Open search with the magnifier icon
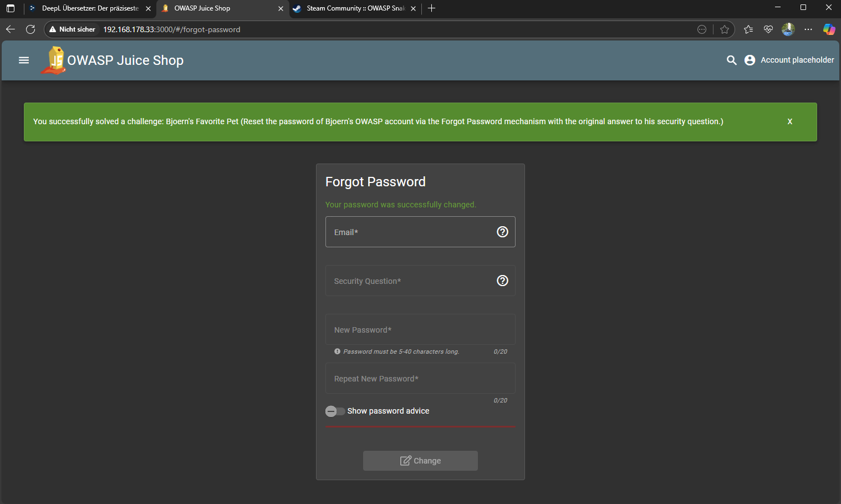 click(x=731, y=60)
